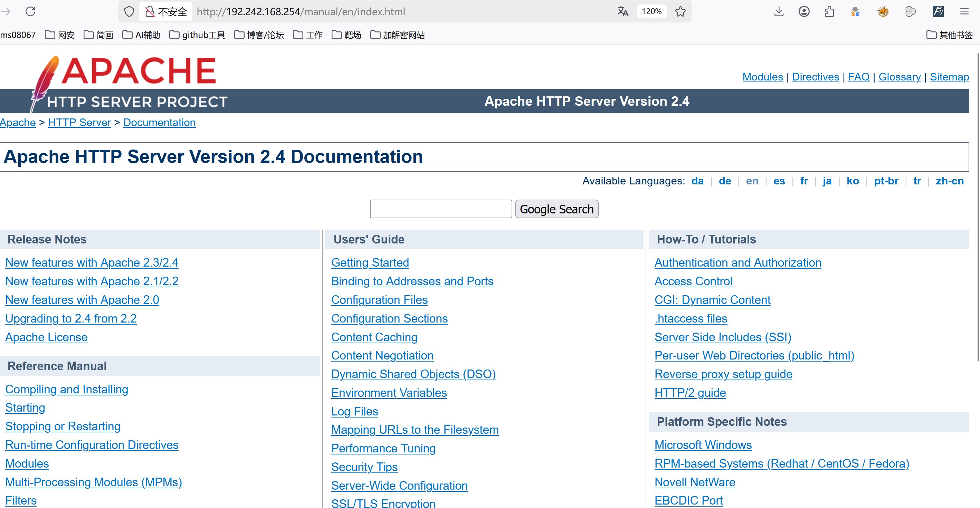Open the 120% zoom level indicator
This screenshot has height=508, width=980.
(x=651, y=11)
